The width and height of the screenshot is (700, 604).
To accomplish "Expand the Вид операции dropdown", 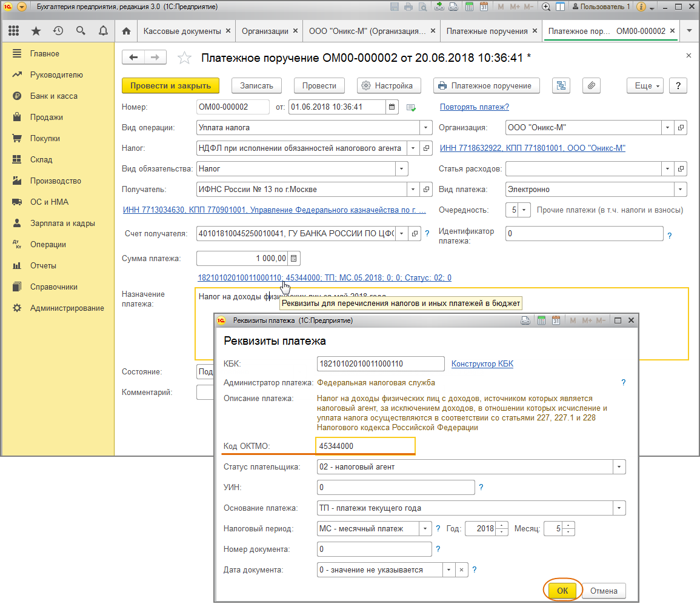I will (x=426, y=128).
